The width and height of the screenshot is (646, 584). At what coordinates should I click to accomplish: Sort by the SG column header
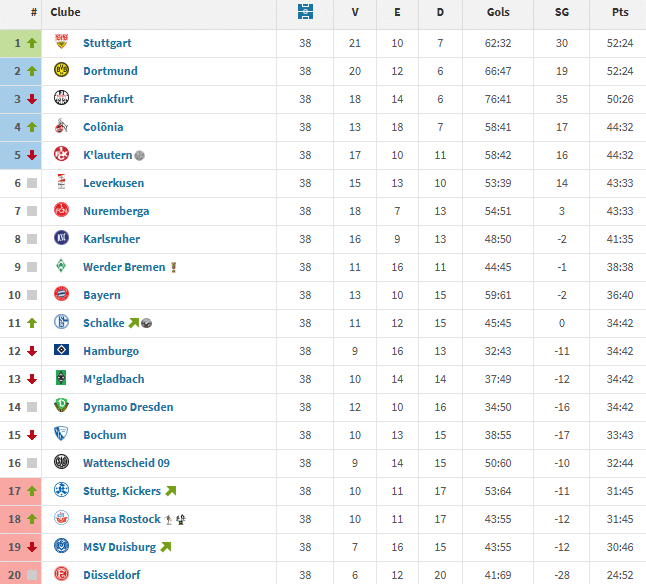[x=562, y=13]
